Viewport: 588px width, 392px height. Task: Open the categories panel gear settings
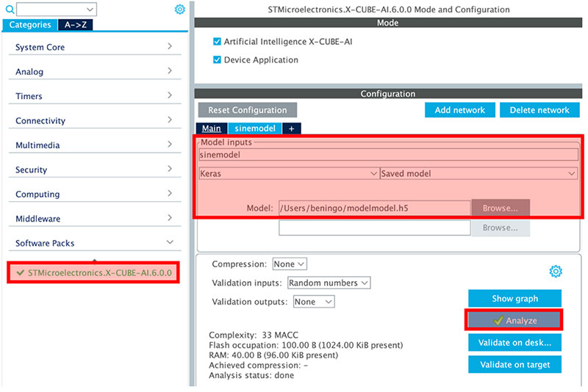pos(180,10)
